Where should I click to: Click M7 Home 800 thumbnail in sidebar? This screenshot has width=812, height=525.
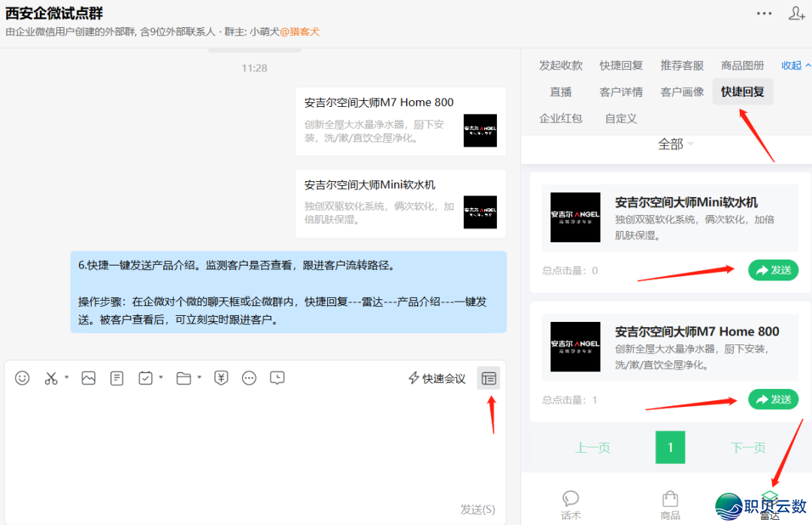coord(575,347)
